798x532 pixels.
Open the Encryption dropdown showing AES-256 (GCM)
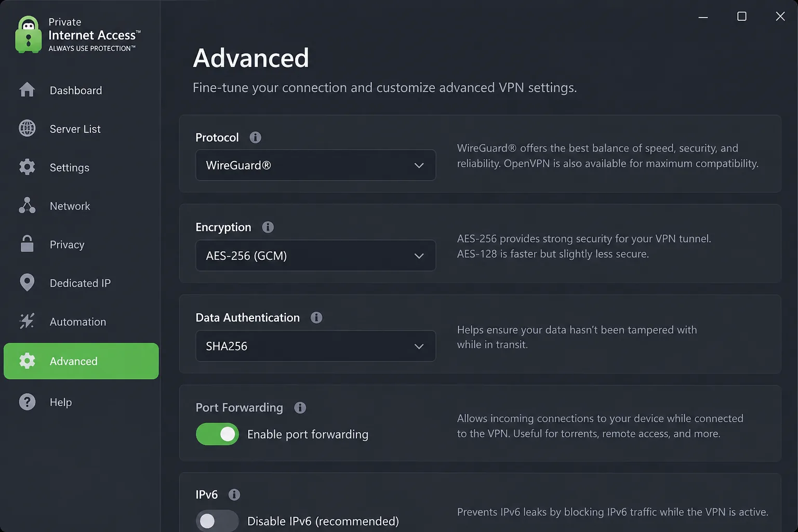point(315,256)
